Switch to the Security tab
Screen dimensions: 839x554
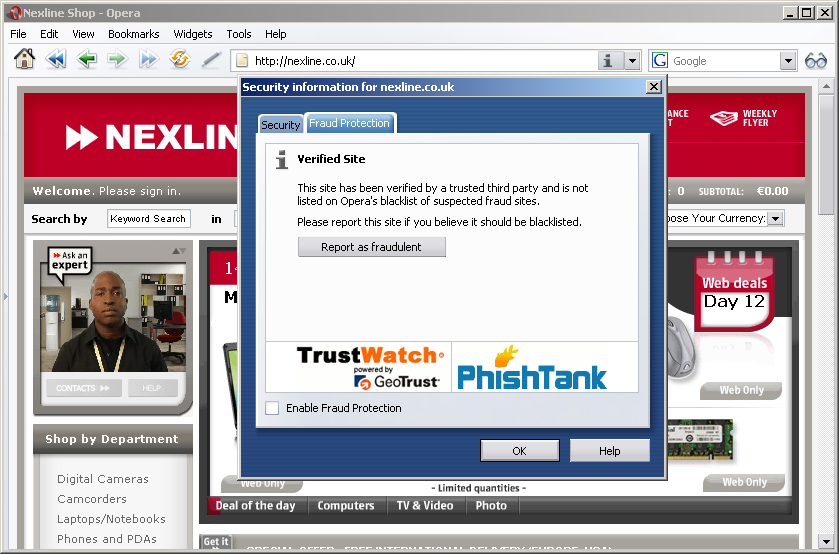click(x=280, y=125)
